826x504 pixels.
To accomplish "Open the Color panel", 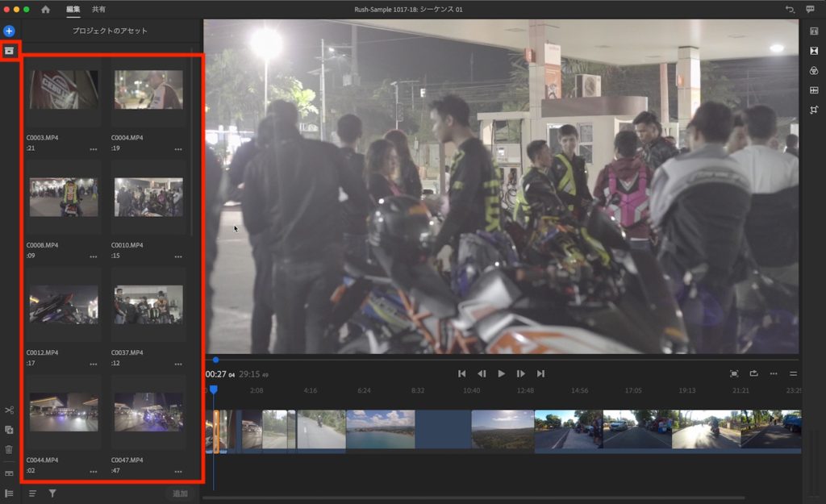I will point(814,70).
